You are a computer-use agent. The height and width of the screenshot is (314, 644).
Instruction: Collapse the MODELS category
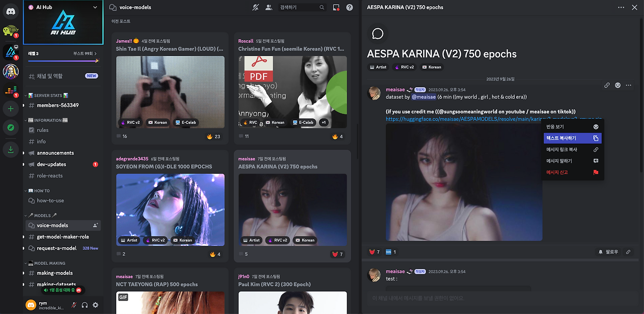[x=42, y=216]
